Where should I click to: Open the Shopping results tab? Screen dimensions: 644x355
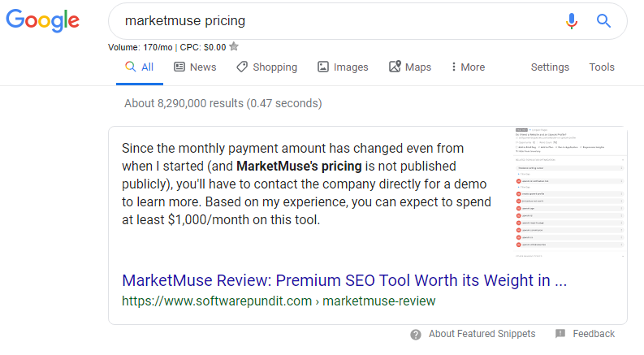point(266,67)
